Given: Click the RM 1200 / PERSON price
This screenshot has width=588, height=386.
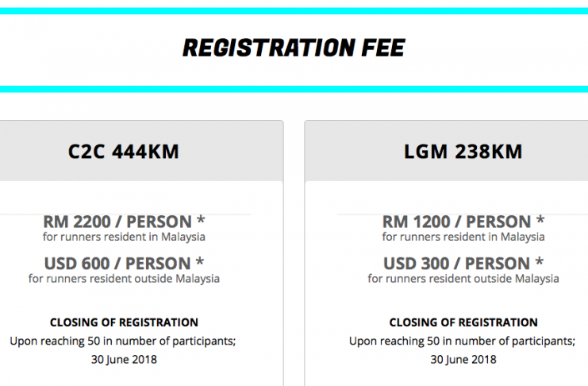Looking at the screenshot, I should pos(456,222).
